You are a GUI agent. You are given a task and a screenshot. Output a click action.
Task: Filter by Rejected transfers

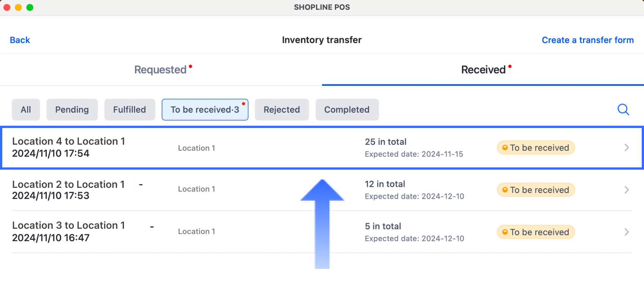click(x=282, y=110)
